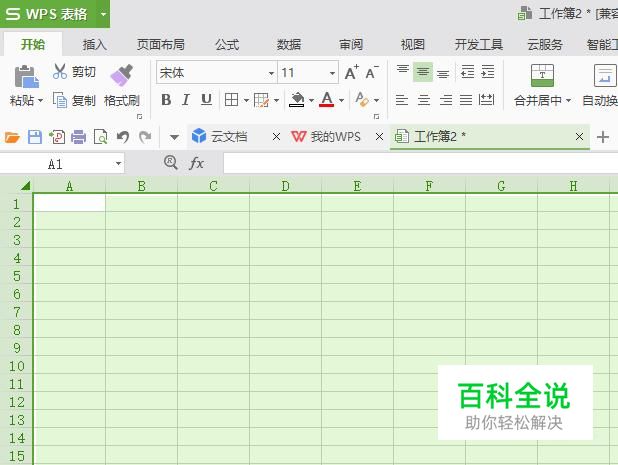Open the WPS 表格 application menu arrow

click(103, 15)
